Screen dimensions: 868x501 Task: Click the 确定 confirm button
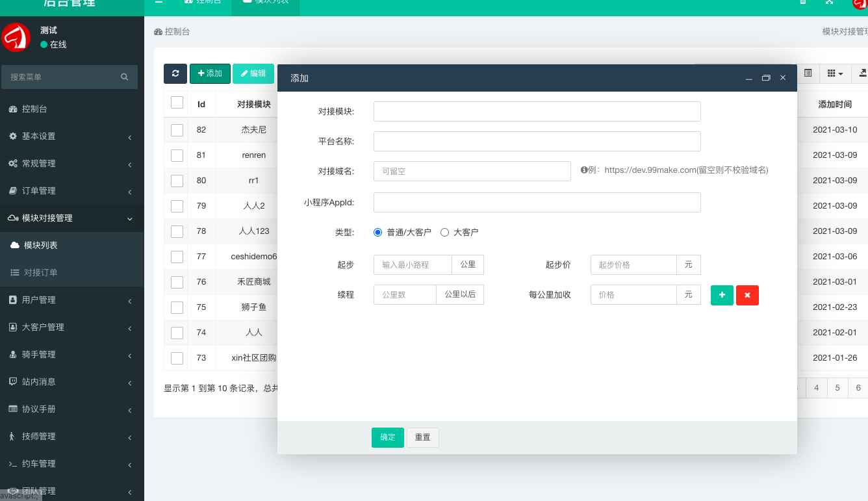(388, 437)
